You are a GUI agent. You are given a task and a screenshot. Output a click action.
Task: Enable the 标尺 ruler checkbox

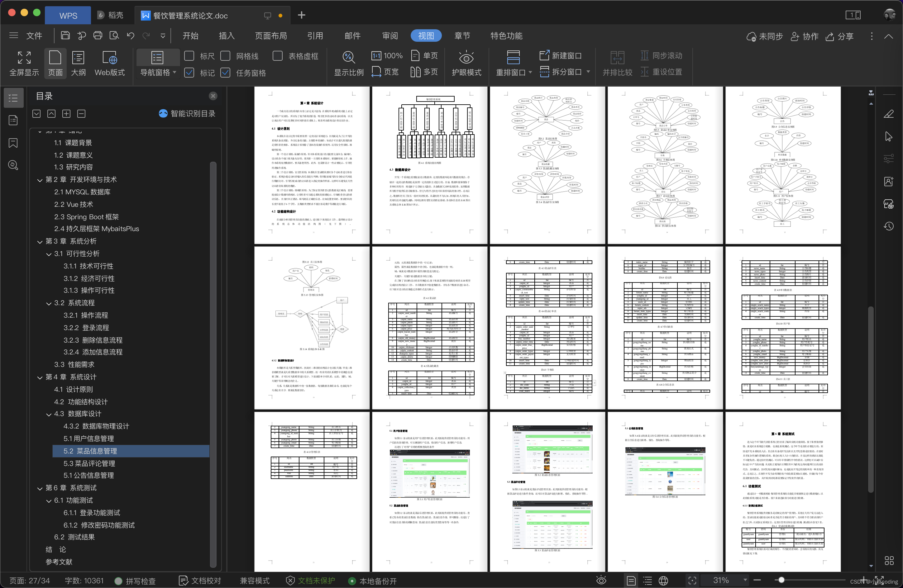pos(189,56)
